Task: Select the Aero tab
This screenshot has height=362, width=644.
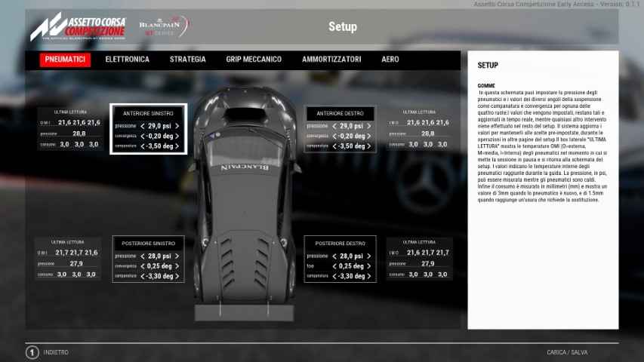Action: point(390,60)
